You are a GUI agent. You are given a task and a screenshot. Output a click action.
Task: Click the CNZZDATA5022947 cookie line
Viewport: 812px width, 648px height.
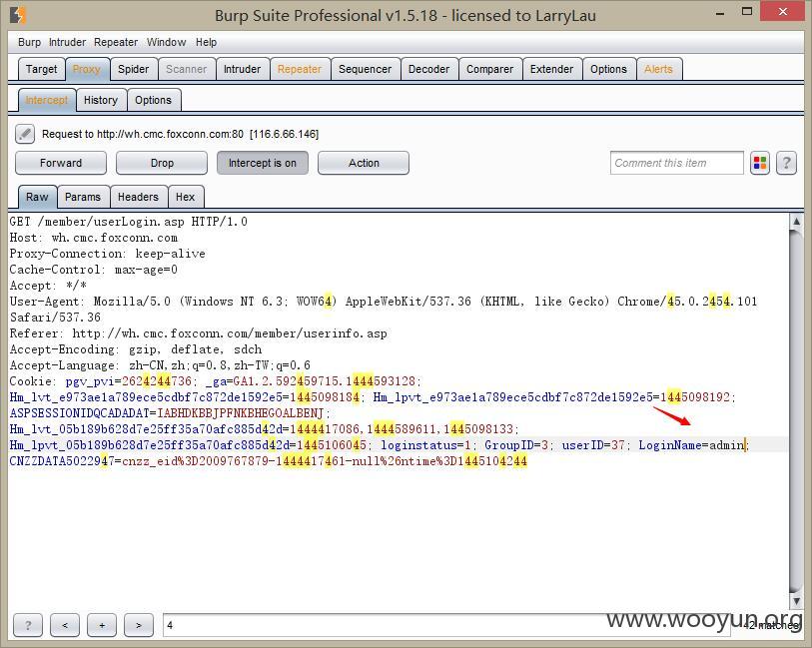tap(269, 461)
